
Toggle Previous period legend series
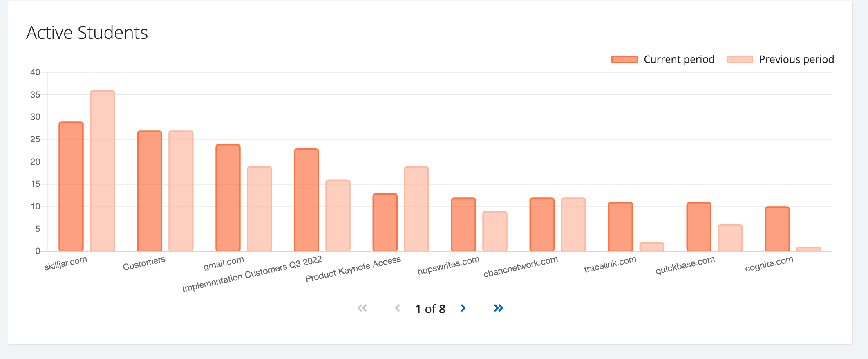796,59
